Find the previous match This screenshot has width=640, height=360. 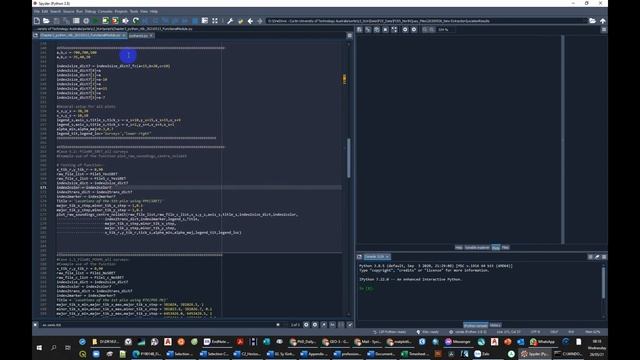tap(306, 324)
